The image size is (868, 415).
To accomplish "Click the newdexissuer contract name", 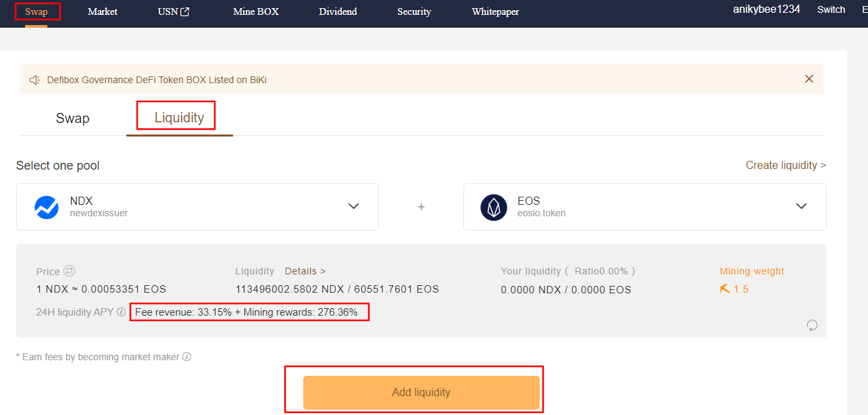I will pyautogui.click(x=99, y=213).
